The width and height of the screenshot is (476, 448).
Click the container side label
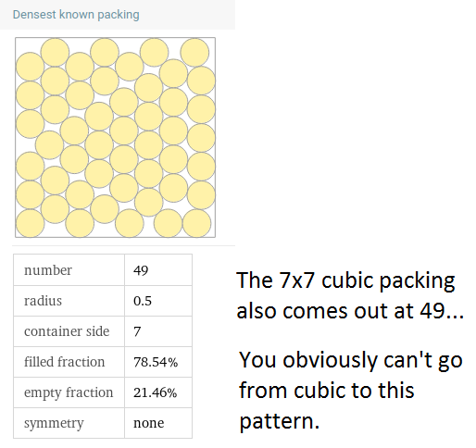pyautogui.click(x=67, y=331)
